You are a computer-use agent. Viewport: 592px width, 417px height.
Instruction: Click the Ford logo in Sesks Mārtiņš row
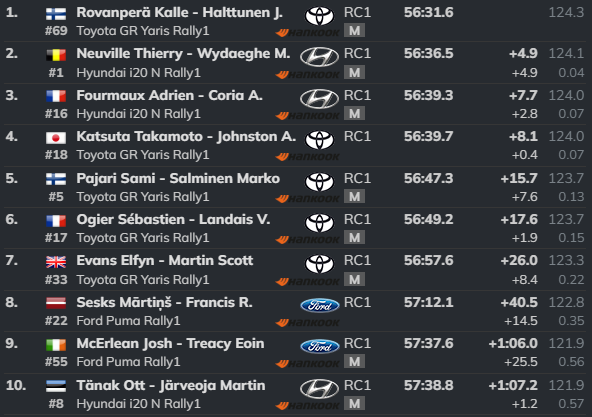320,305
